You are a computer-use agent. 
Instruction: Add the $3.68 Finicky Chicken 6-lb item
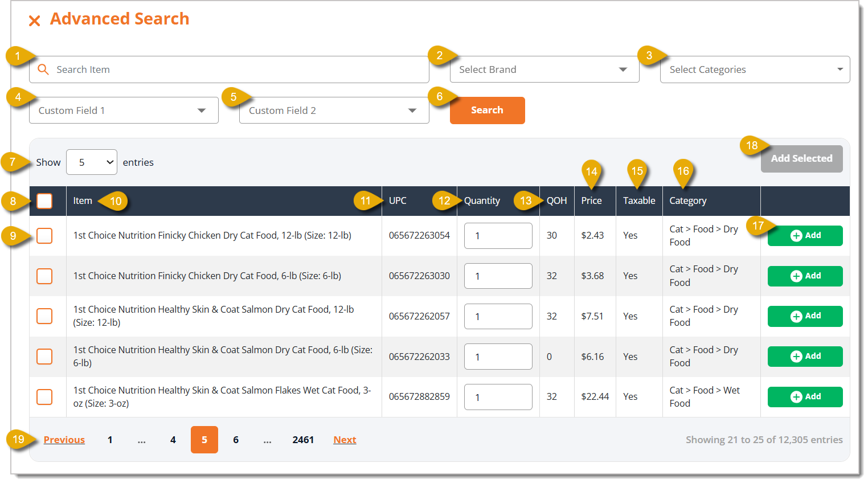(x=805, y=276)
